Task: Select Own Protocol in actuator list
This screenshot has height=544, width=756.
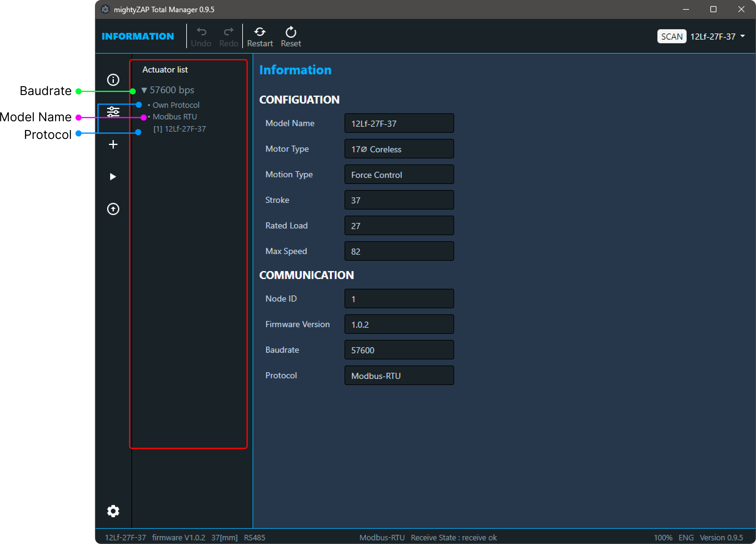Action: click(x=176, y=105)
